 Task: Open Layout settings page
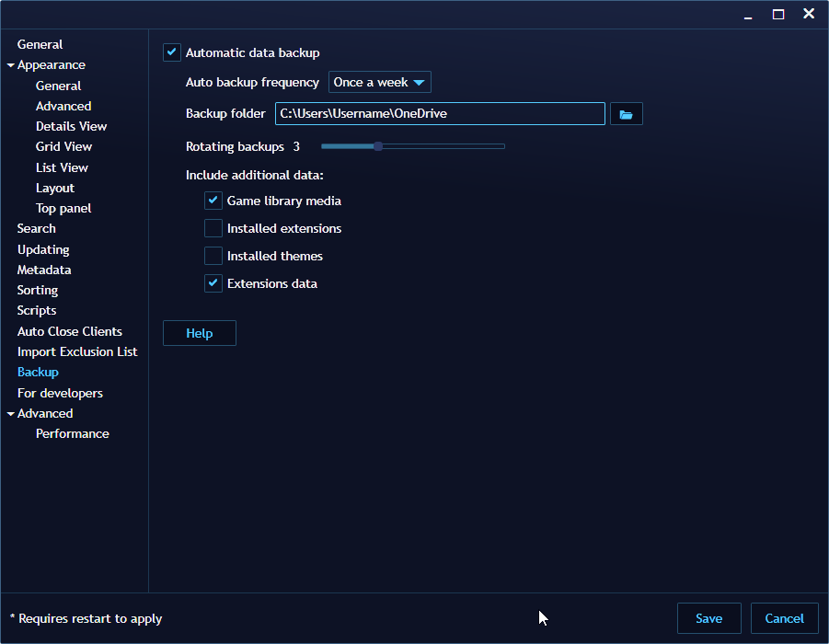[55, 189]
